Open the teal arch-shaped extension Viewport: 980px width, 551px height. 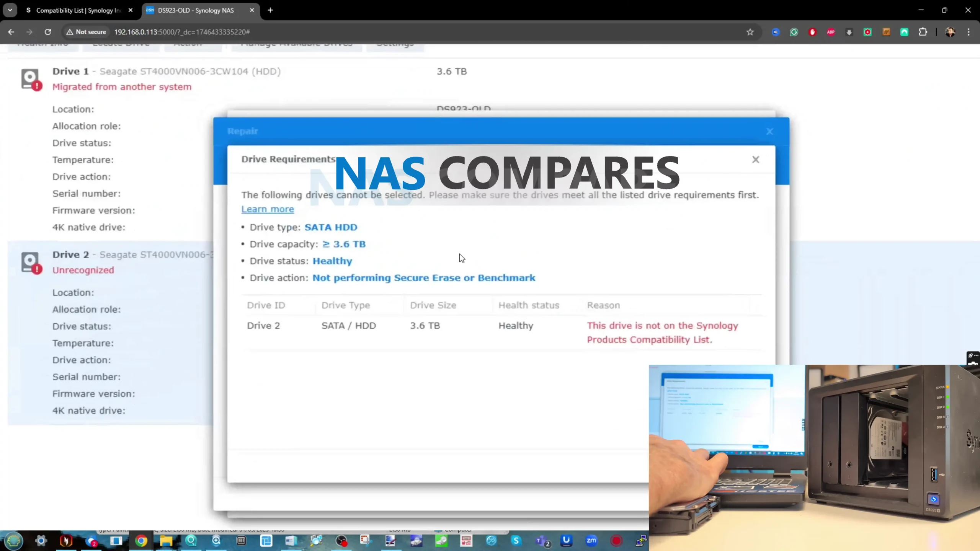905,32
